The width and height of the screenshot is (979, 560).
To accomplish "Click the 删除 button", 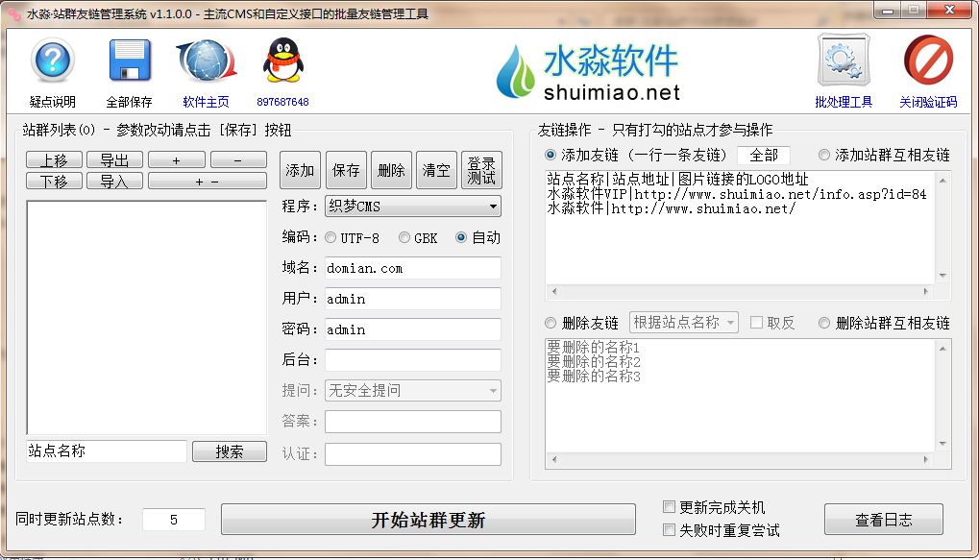I will coord(391,170).
